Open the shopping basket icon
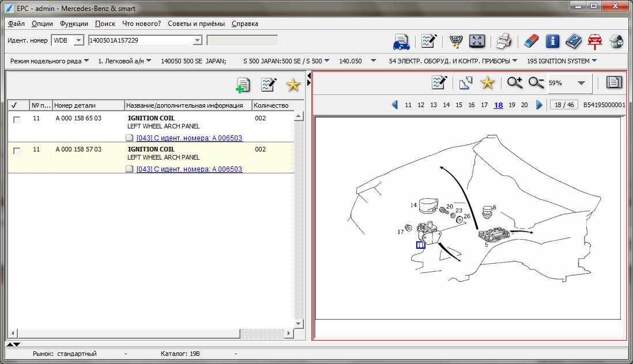This screenshot has width=633, height=364. tap(456, 41)
